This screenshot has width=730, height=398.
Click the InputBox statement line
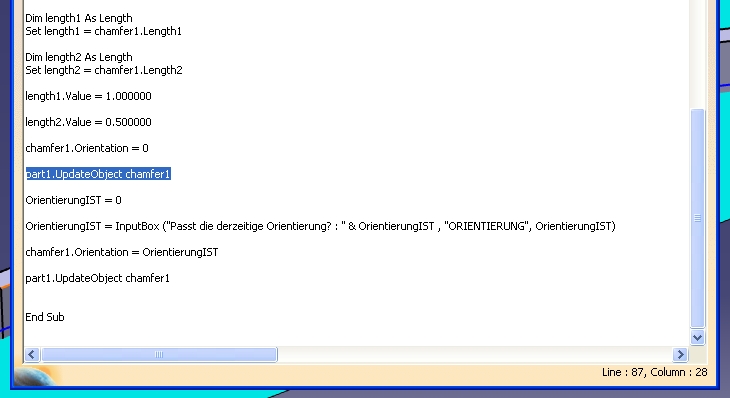[x=320, y=226]
